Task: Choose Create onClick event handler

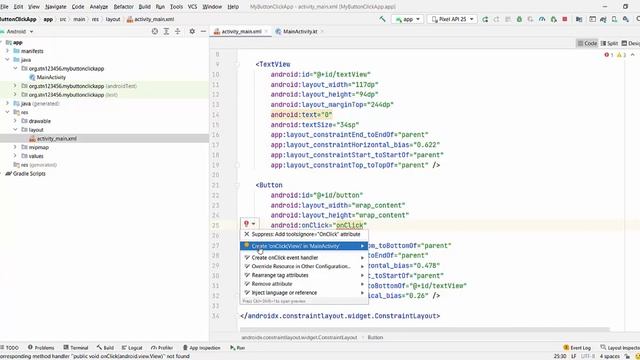Action: [304, 258]
